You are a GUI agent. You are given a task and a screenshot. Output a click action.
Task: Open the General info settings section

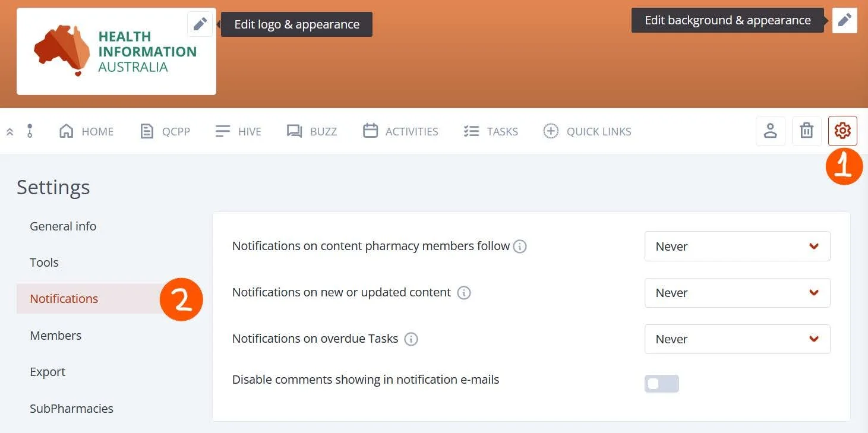tap(63, 226)
